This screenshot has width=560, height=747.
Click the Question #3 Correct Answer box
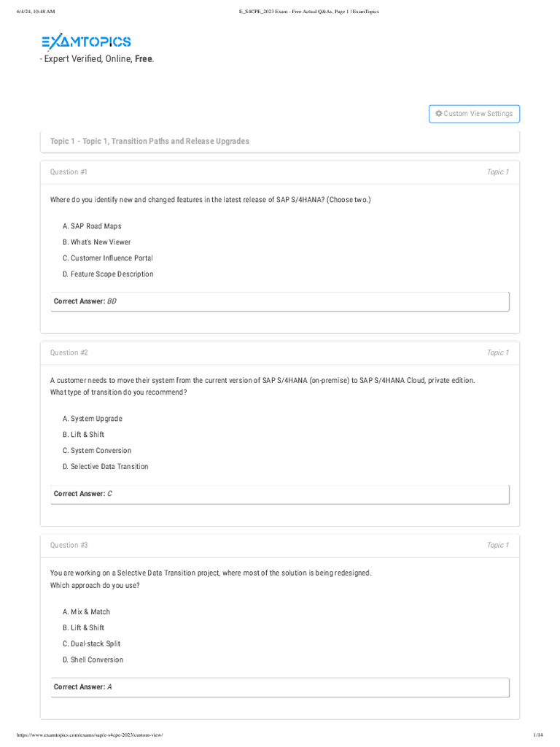[280, 687]
